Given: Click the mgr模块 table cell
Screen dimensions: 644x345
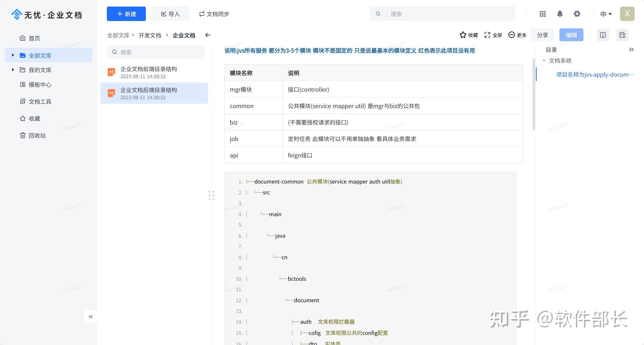Looking at the screenshot, I should (253, 89).
